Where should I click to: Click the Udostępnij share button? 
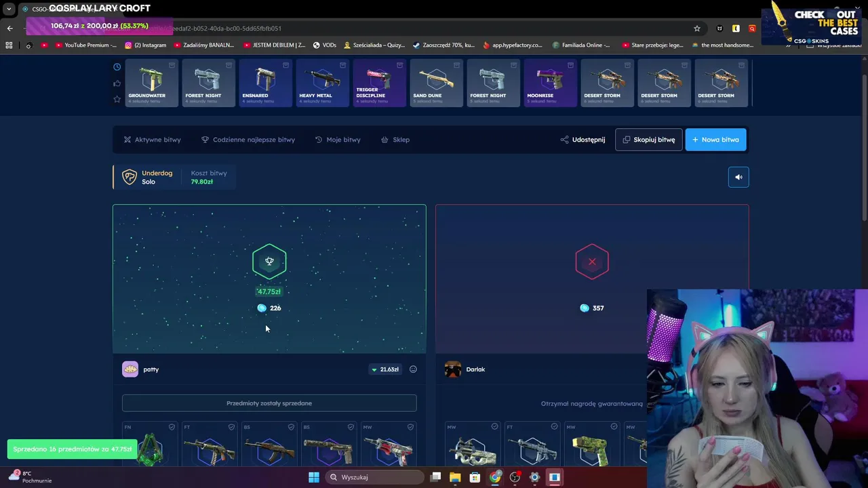[x=583, y=140]
